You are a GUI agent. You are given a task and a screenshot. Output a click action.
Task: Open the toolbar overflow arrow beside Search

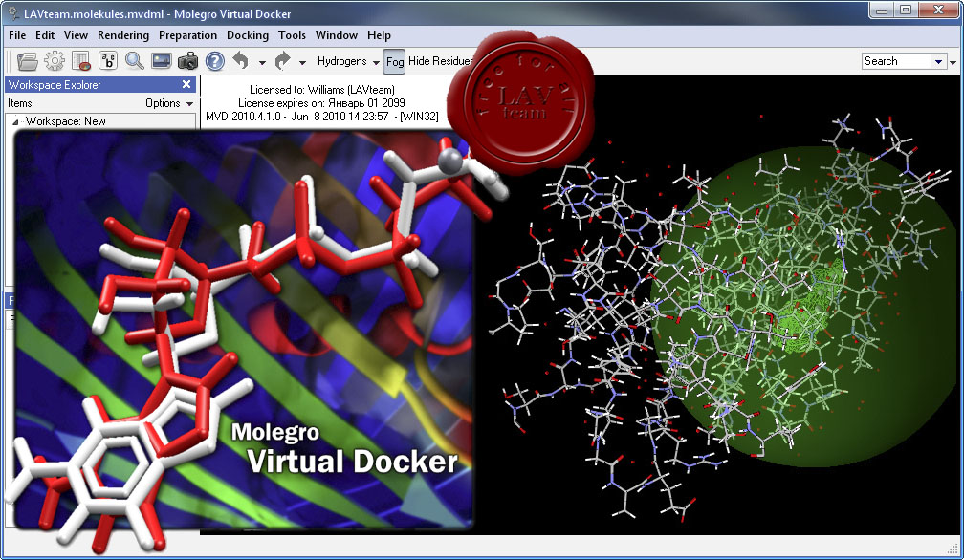pos(953,62)
